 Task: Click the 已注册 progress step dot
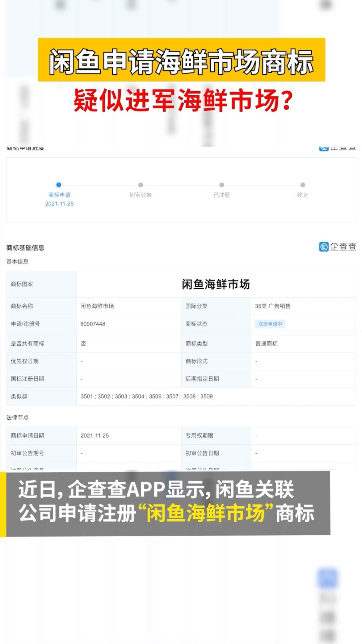(x=222, y=185)
